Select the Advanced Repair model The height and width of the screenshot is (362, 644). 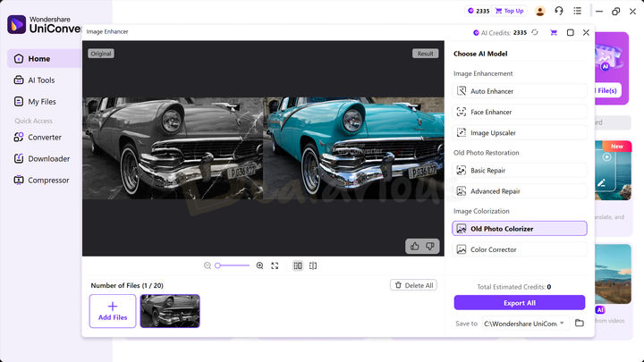pos(520,191)
